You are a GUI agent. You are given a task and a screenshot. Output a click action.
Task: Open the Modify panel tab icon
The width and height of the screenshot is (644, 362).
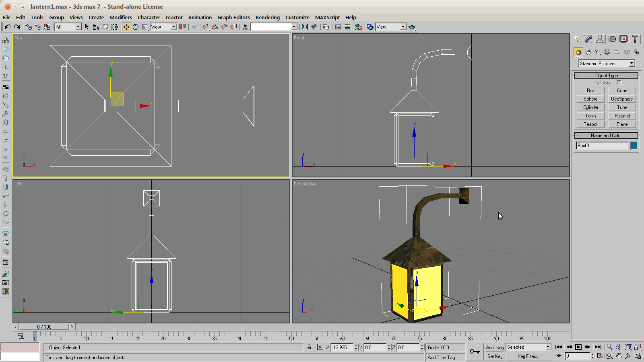[588, 39]
